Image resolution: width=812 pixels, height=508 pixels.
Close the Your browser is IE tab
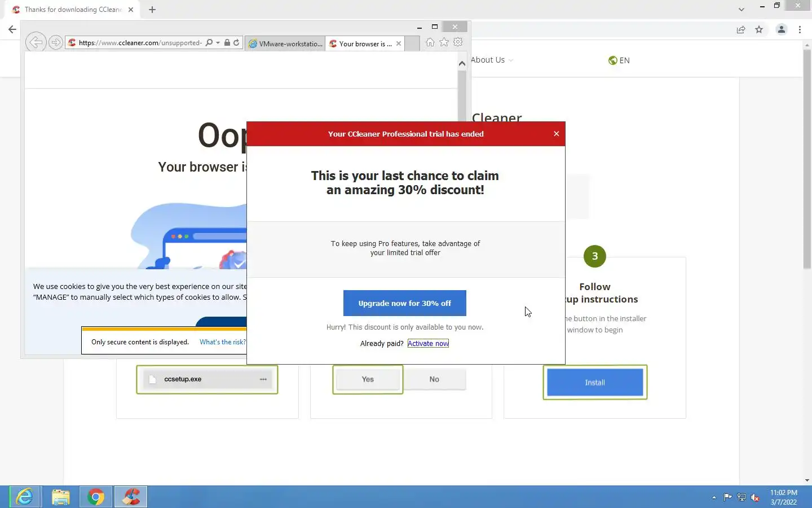(x=399, y=43)
